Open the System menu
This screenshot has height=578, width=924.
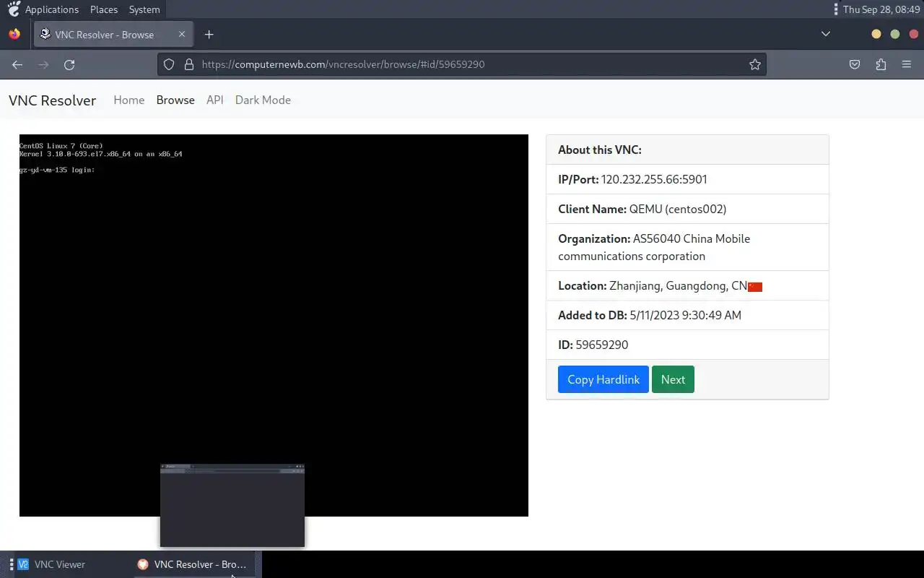coord(144,9)
